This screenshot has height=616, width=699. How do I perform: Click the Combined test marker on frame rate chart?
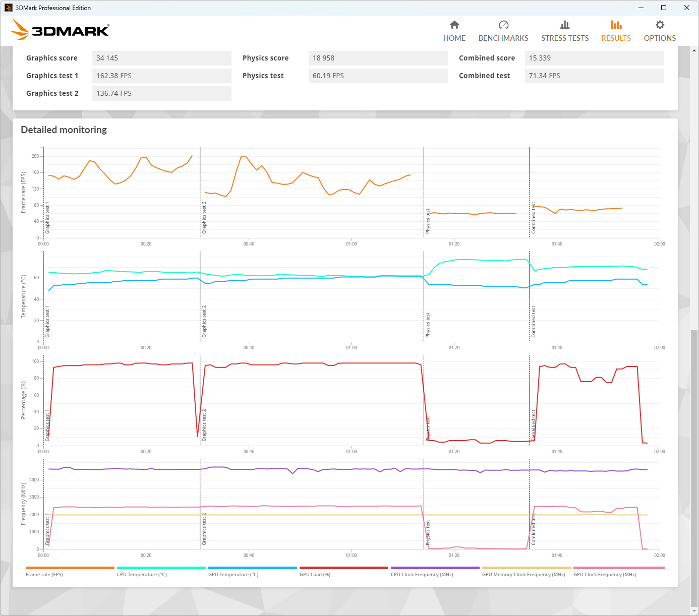pos(533,218)
